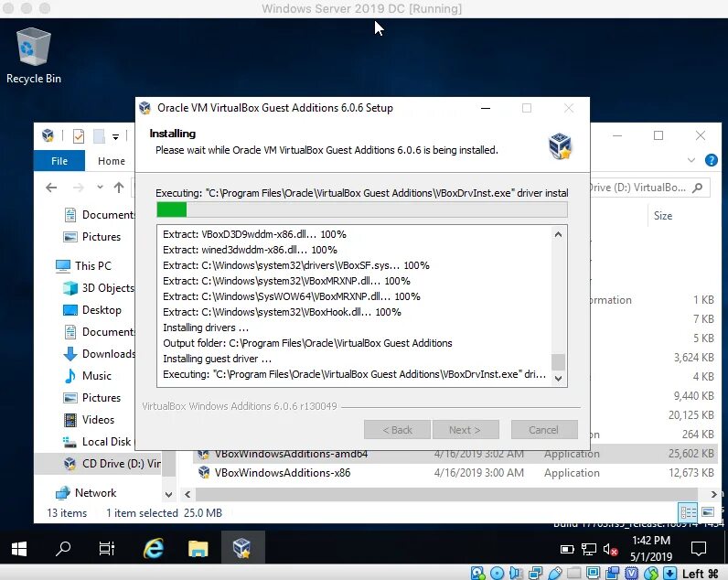Select Network in navigation pane
This screenshot has height=580, width=728.
(86, 493)
